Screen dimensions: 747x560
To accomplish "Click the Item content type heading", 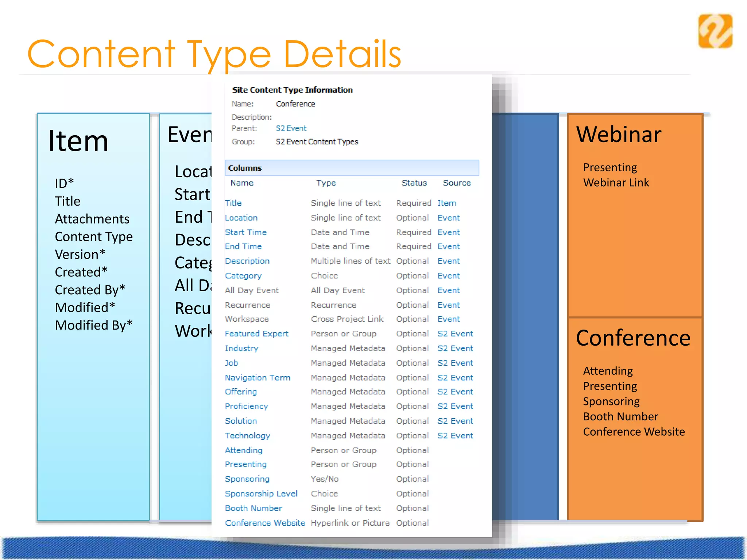I will click(x=78, y=141).
